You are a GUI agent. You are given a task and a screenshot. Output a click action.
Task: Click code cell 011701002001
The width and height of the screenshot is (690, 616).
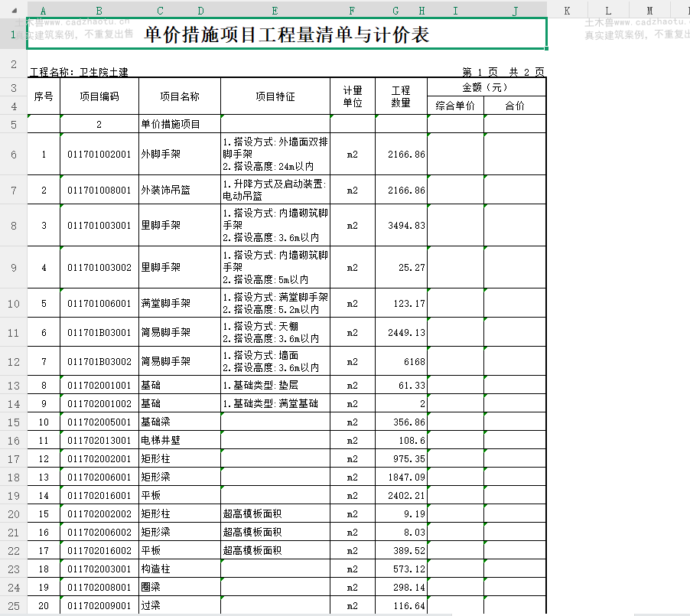pos(99,154)
